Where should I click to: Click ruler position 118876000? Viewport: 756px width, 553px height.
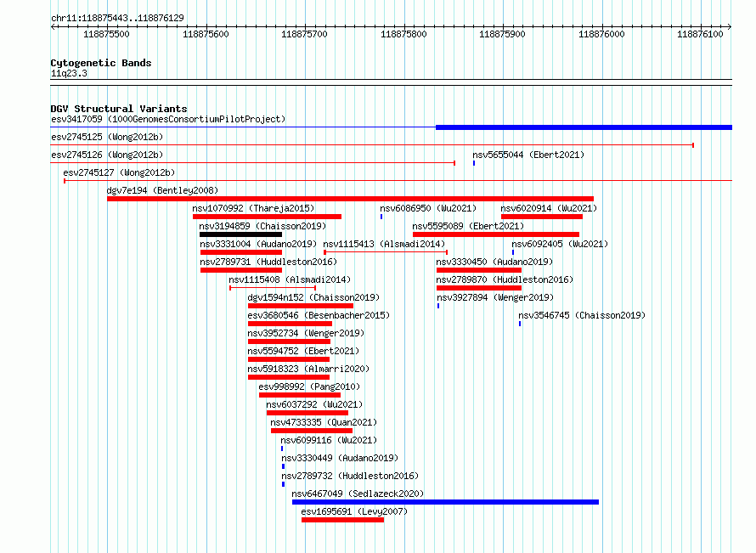tap(601, 34)
